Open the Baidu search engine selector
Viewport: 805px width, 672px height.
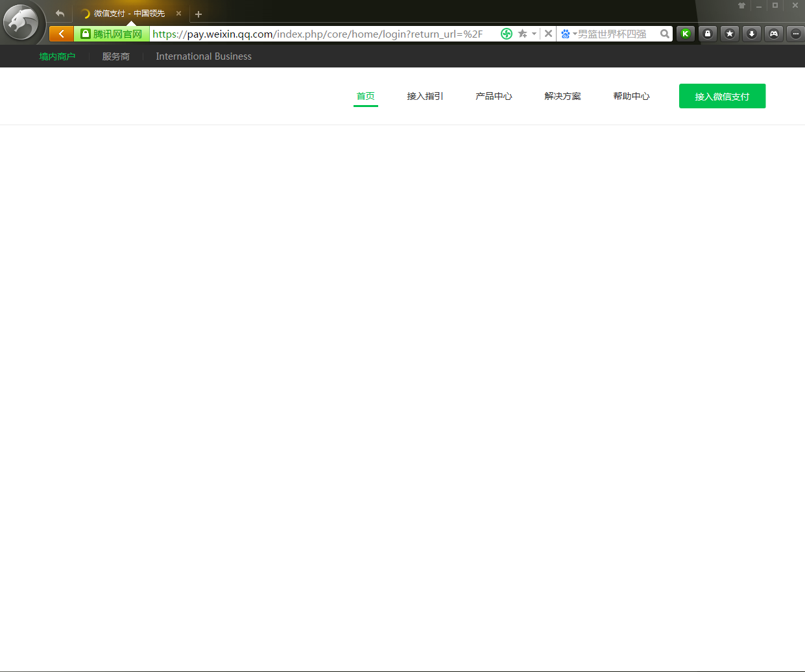[568, 34]
